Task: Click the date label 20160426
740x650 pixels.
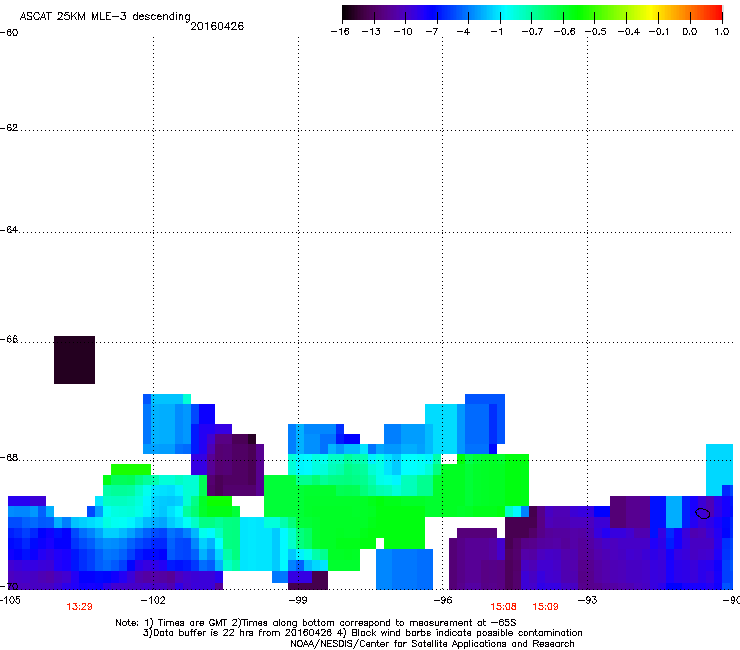Action: point(217,26)
